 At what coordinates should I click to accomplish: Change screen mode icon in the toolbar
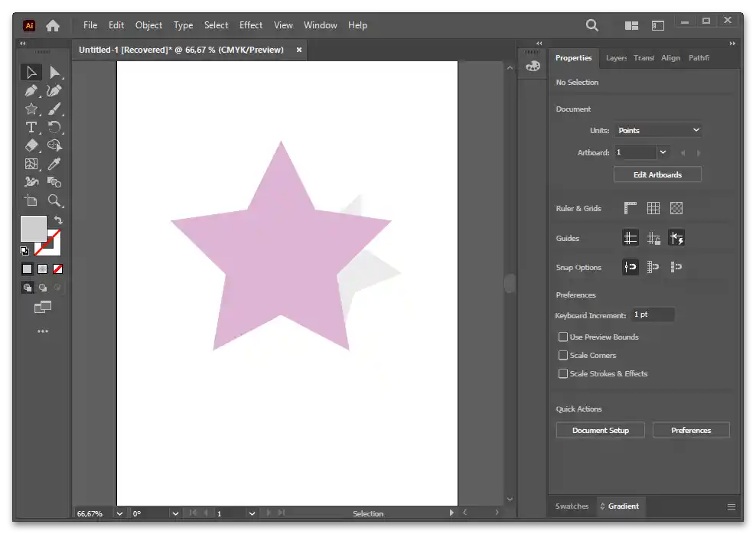(x=42, y=307)
